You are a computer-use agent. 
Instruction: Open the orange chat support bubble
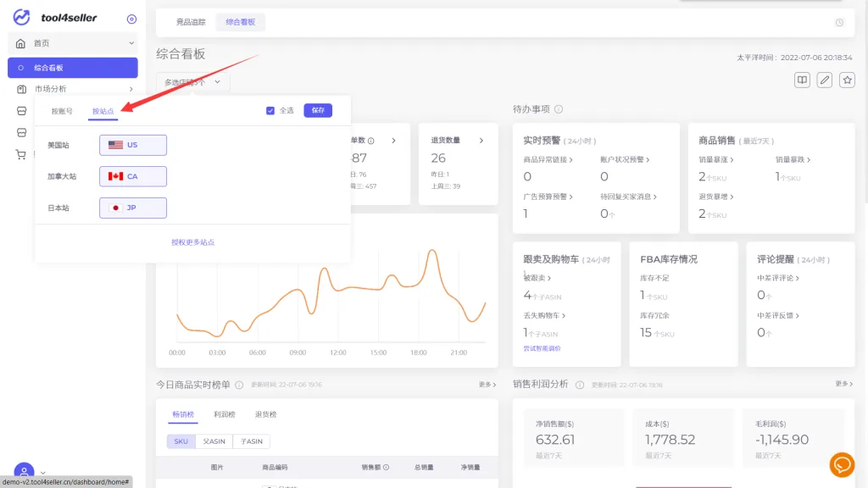842,465
